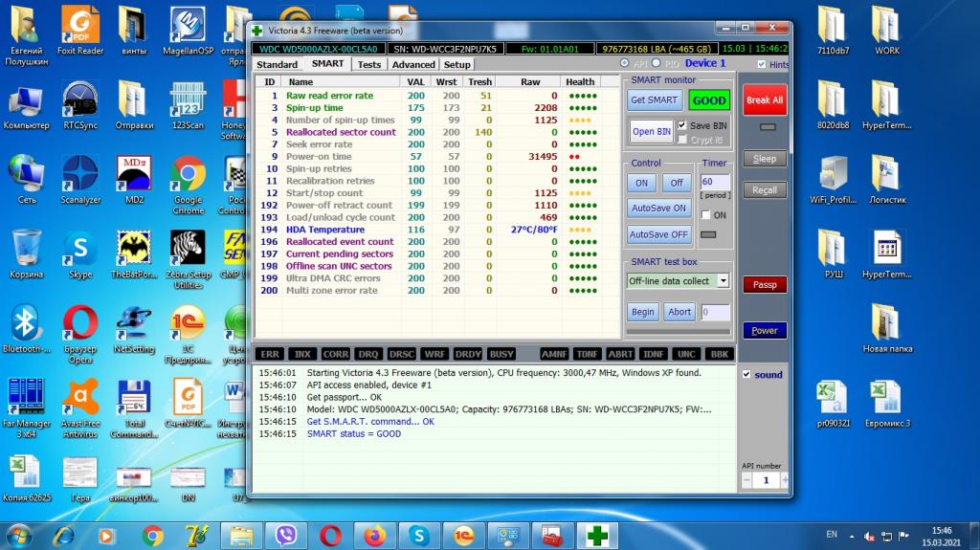Click the Open BIN button
The image size is (980, 550).
651,131
